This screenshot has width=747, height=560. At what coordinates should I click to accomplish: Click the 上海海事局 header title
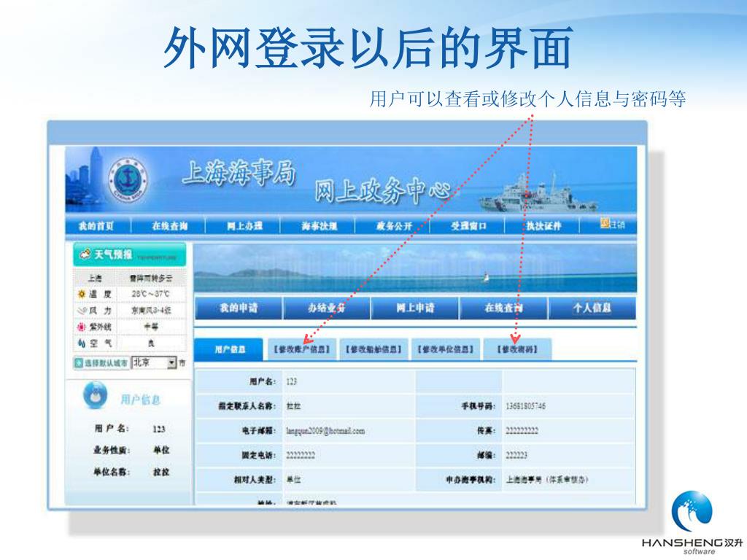click(x=239, y=173)
